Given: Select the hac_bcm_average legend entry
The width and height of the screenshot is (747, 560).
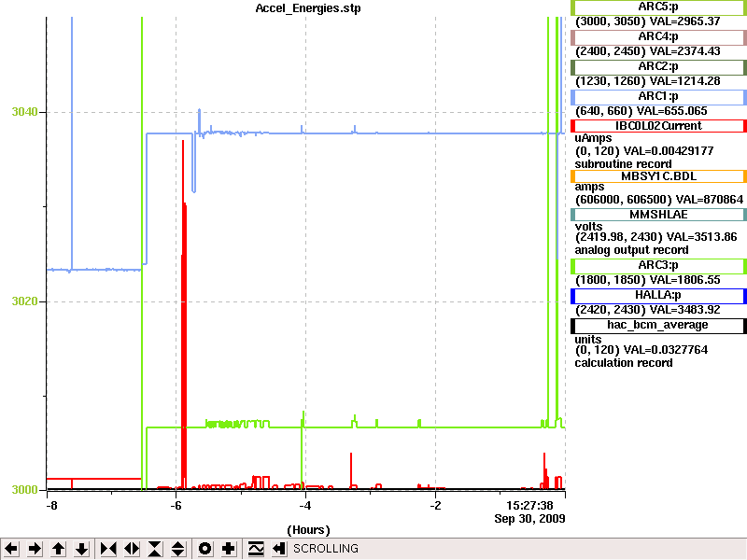Looking at the screenshot, I should point(658,326).
